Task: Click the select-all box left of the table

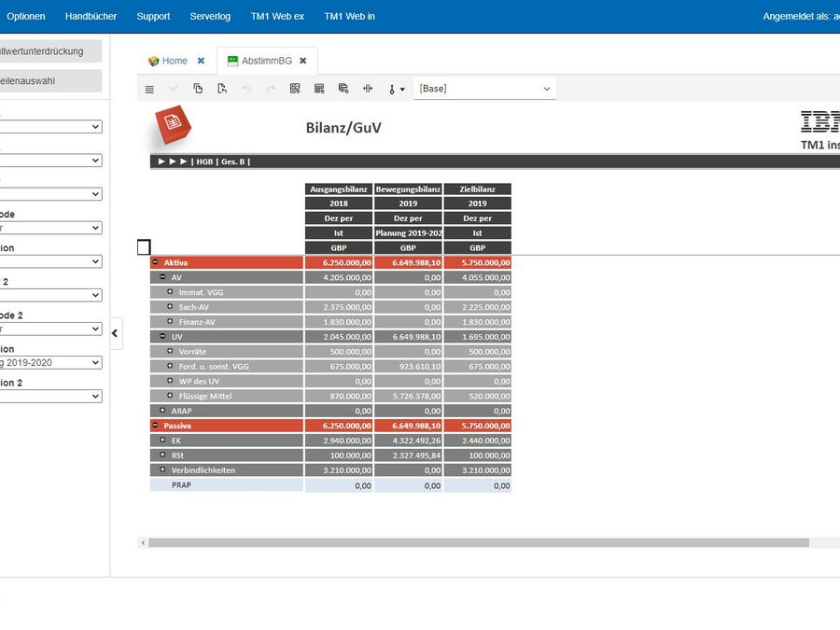Action: tap(144, 247)
